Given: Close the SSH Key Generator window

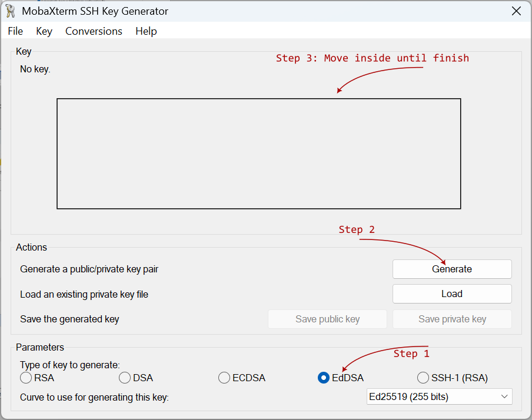Looking at the screenshot, I should pos(516,11).
